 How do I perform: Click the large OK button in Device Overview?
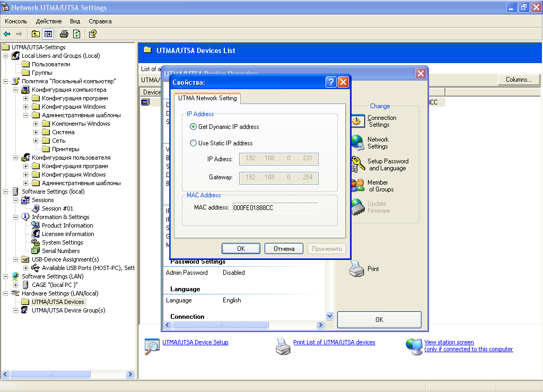pyautogui.click(x=379, y=320)
